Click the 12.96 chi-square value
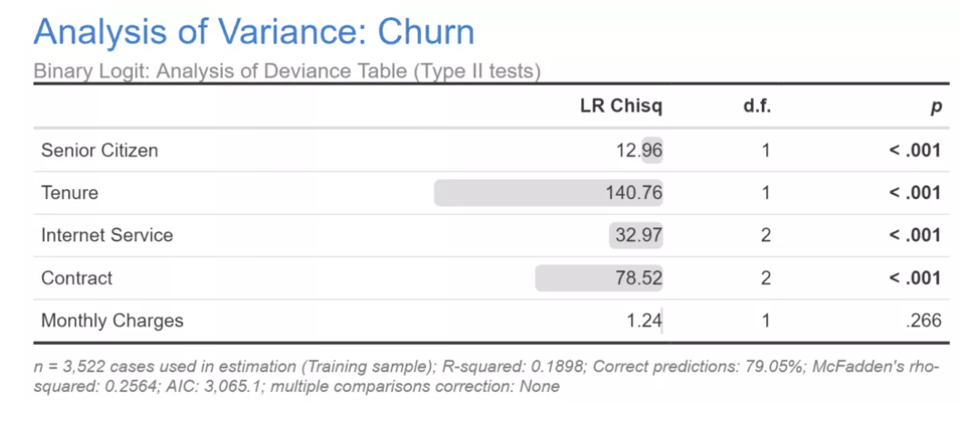The height and width of the screenshot is (422, 980). click(x=639, y=150)
